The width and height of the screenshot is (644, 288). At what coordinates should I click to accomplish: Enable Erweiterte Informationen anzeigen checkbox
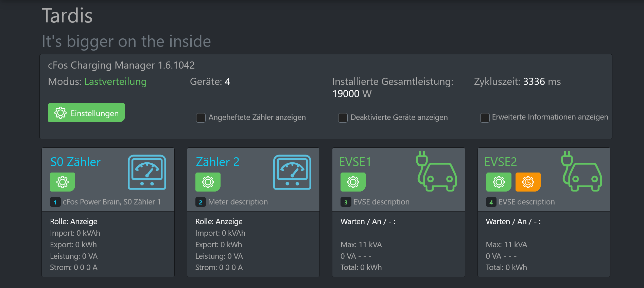coord(485,118)
